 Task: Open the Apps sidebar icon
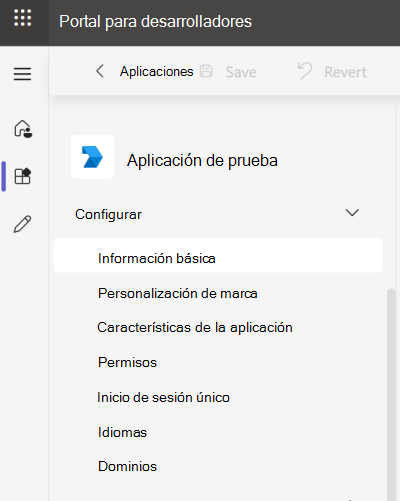23,176
